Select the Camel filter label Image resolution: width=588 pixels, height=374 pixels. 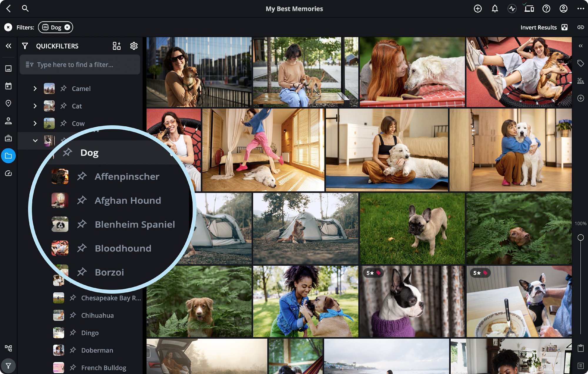click(x=81, y=88)
